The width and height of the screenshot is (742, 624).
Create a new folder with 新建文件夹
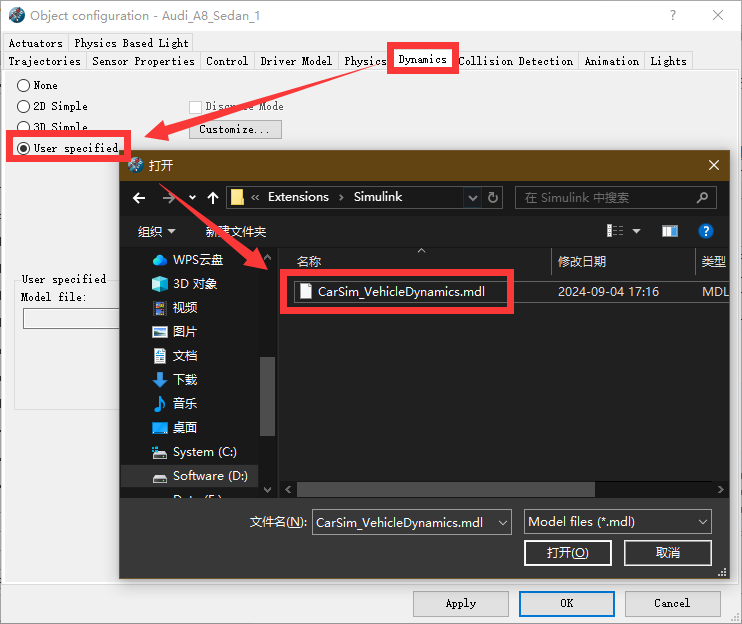click(236, 231)
